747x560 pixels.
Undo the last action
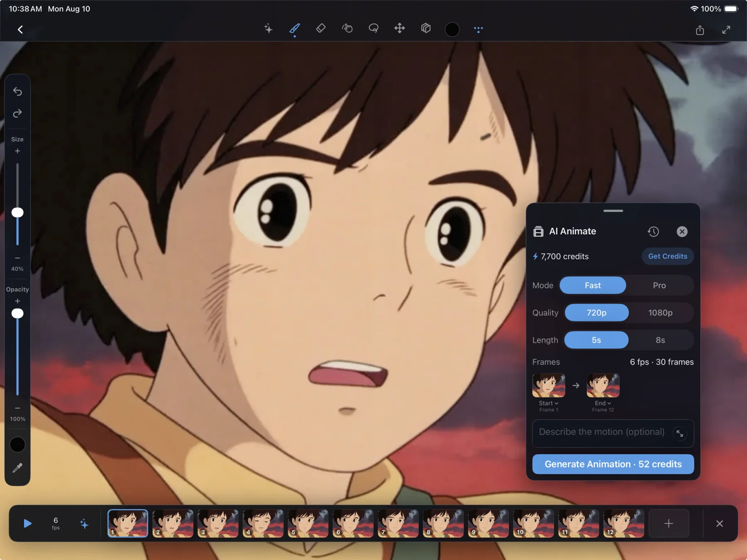tap(17, 91)
